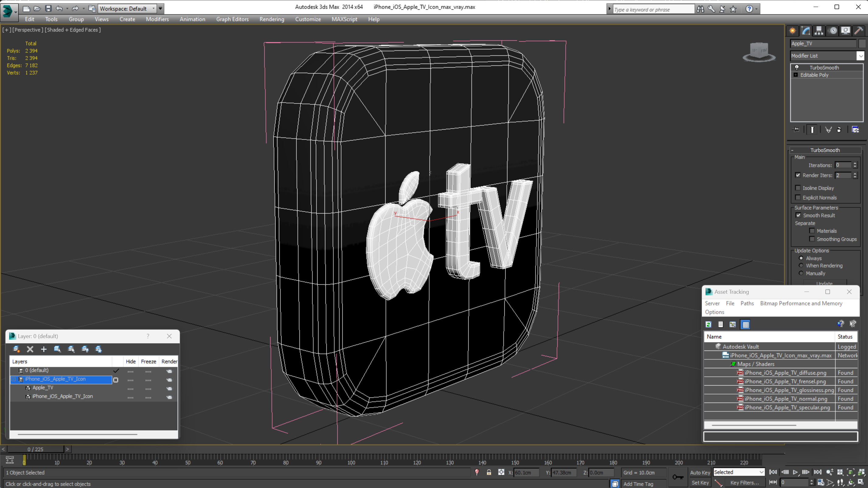Viewport: 868px width, 488px height.
Task: Click the keyword search input field
Action: coord(654,9)
